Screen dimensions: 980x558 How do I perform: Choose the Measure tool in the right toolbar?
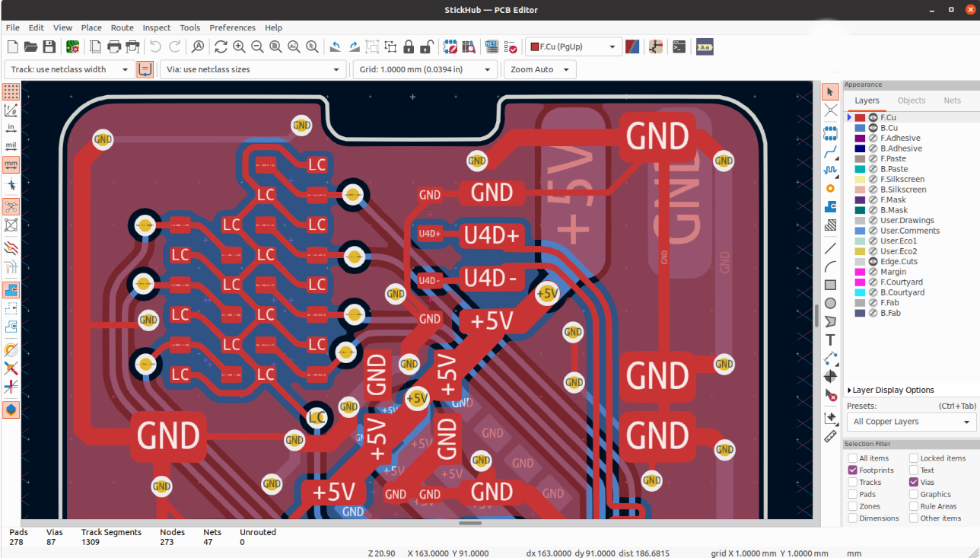830,435
